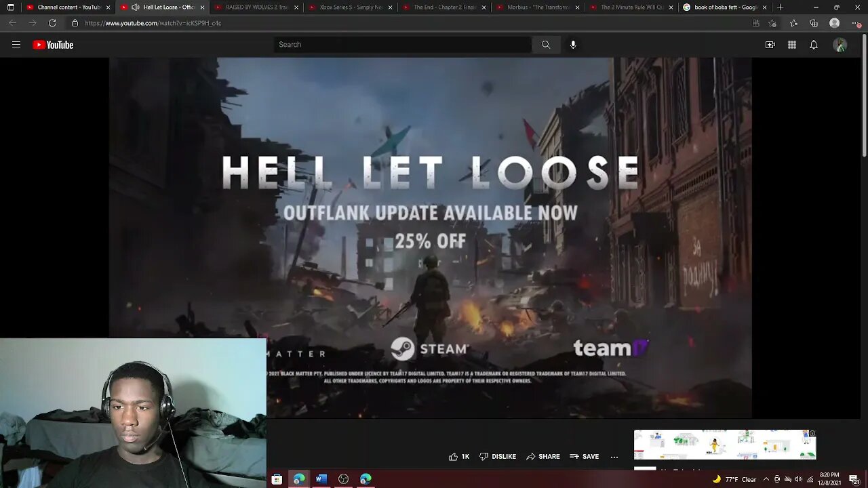Open the YouTube hamburger guide menu
This screenshot has height=488, width=868.
point(16,45)
